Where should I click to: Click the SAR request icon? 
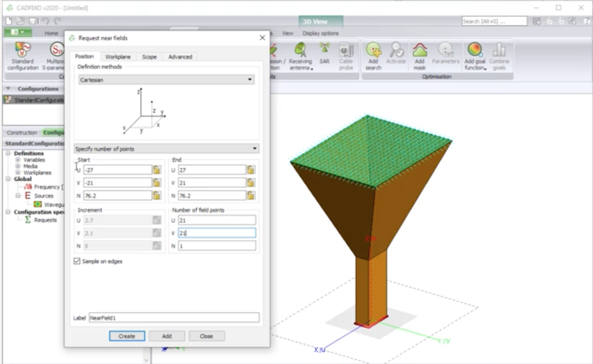coord(325,50)
